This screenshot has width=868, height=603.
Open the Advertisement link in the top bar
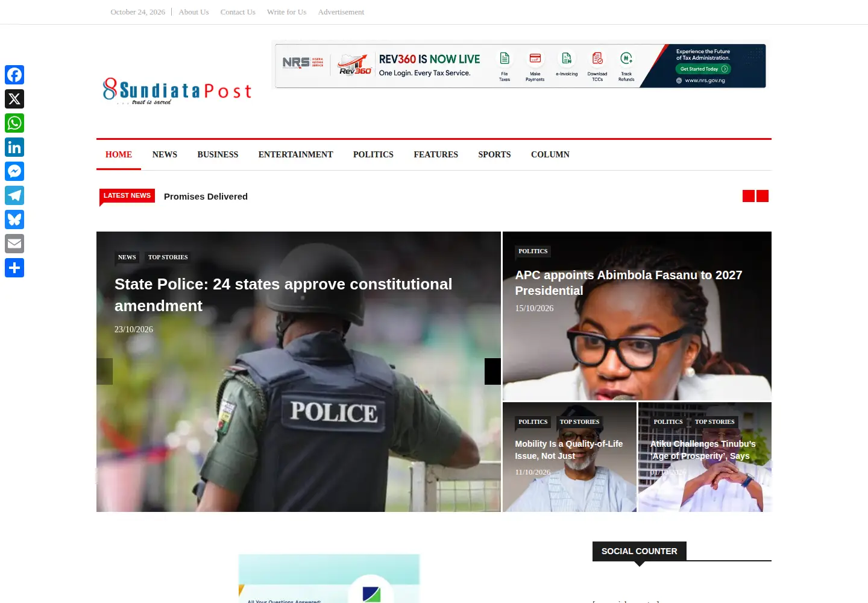pos(341,12)
